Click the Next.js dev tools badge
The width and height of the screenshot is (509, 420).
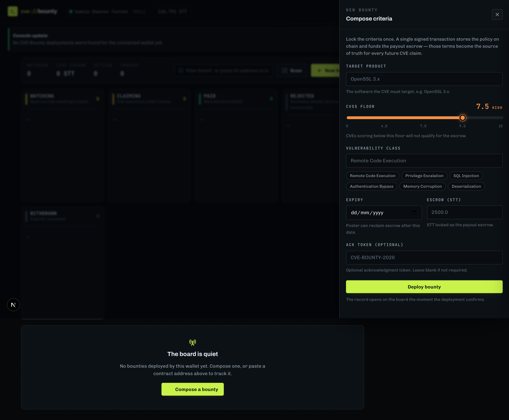13,305
